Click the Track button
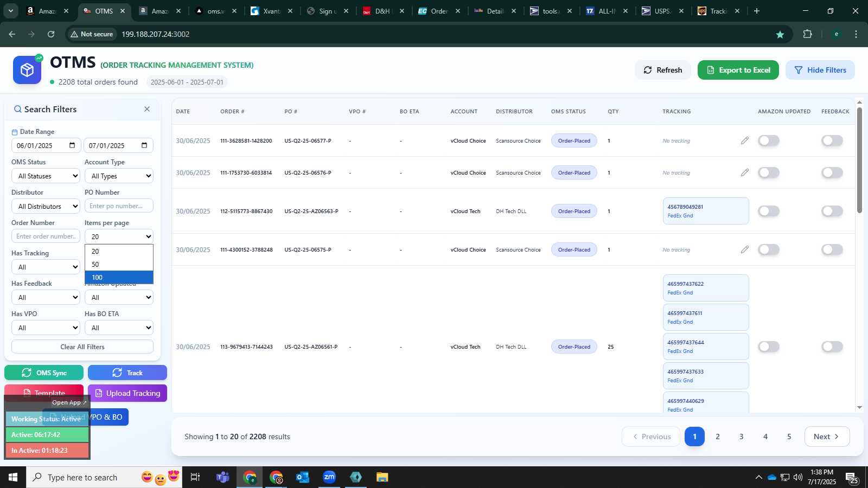Viewport: 868px width, 488px height. tap(127, 373)
